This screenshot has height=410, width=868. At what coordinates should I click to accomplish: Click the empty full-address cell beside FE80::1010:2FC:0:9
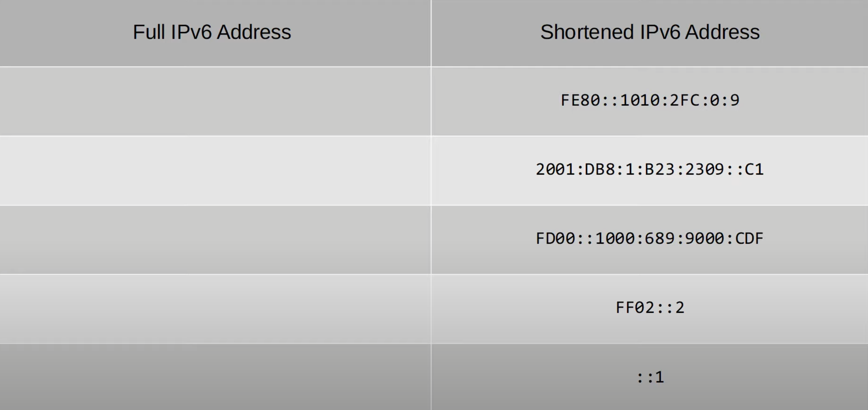coord(215,101)
